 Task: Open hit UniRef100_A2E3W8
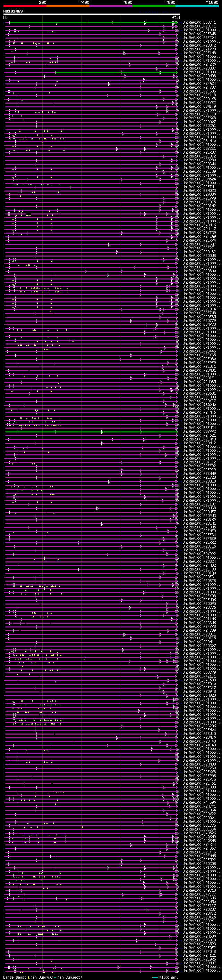pos(199,34)
